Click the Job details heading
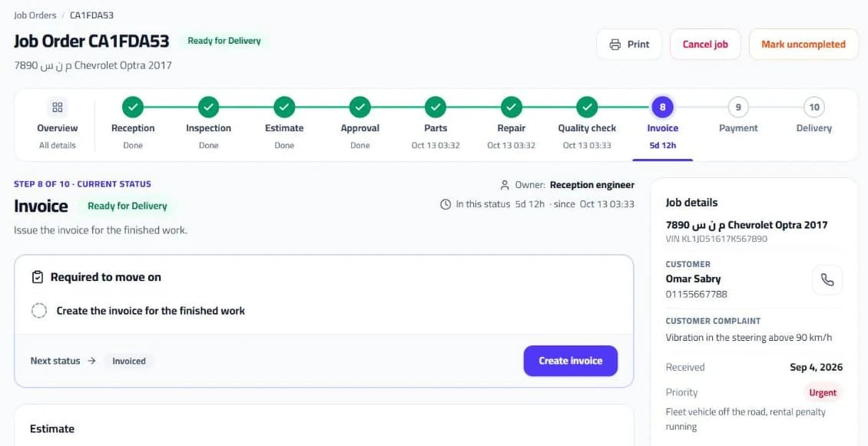The height and width of the screenshot is (446, 868). click(x=691, y=203)
